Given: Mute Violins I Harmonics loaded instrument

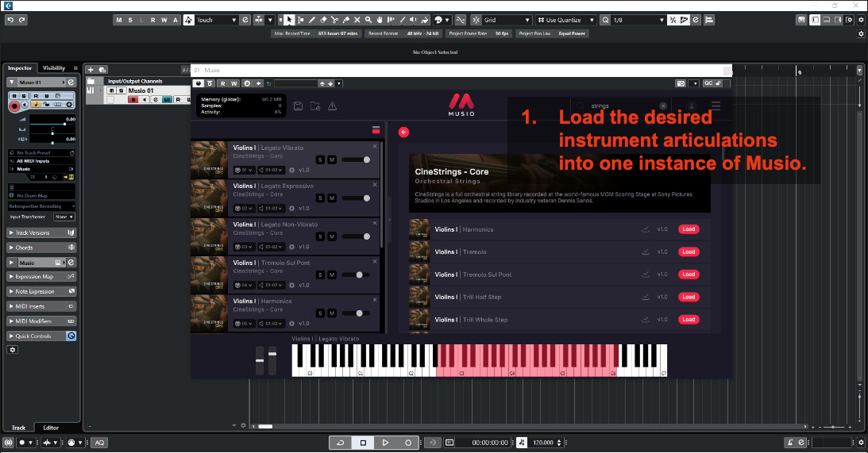Looking at the screenshot, I should coord(332,313).
